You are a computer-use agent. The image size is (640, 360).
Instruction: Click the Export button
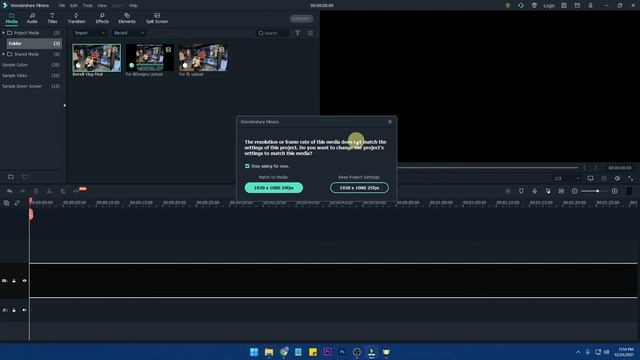click(x=302, y=19)
